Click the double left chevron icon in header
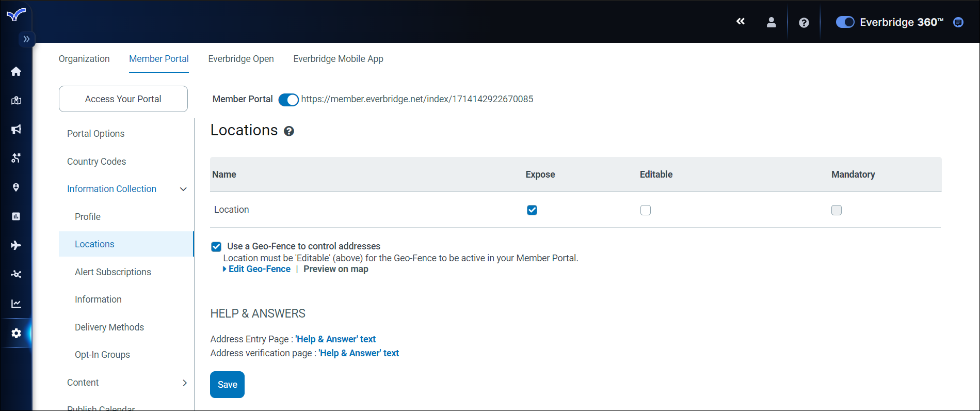Viewport: 980px width, 411px height. tap(741, 22)
